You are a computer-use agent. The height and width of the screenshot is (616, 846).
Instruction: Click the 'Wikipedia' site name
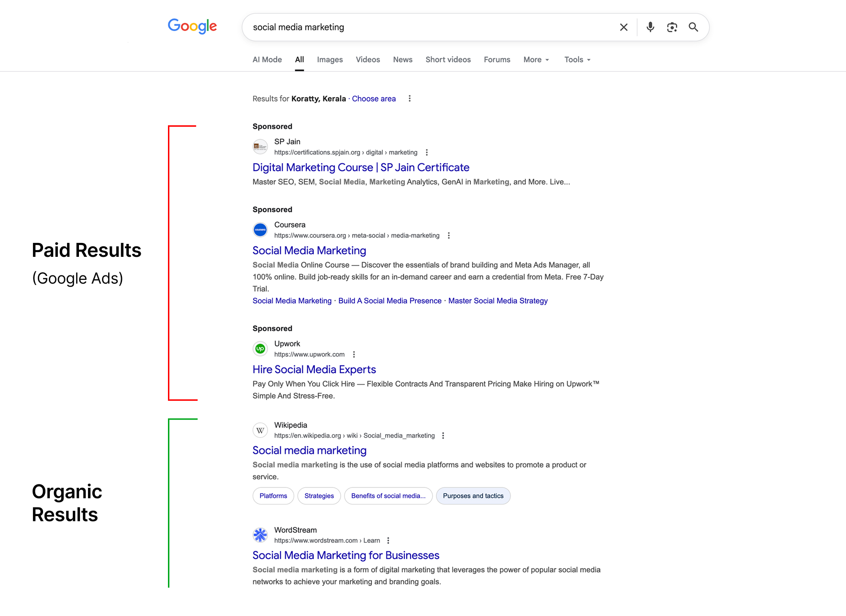290,425
